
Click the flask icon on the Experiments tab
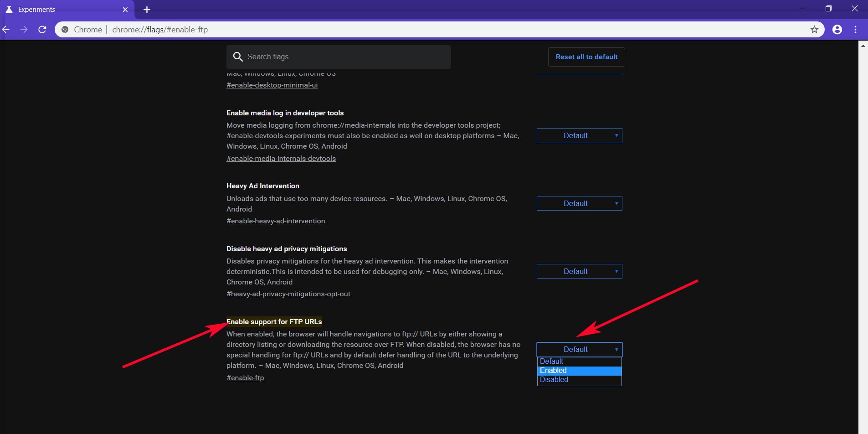tap(9, 10)
